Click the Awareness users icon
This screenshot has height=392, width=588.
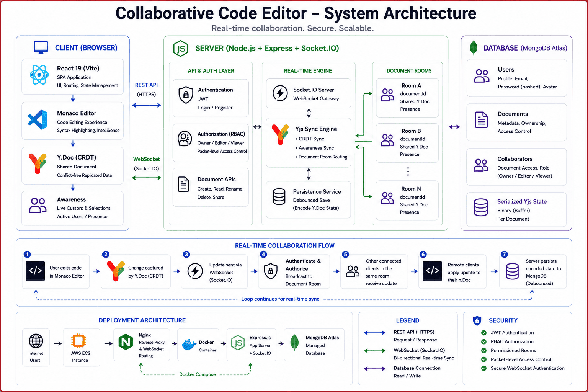[x=38, y=205]
